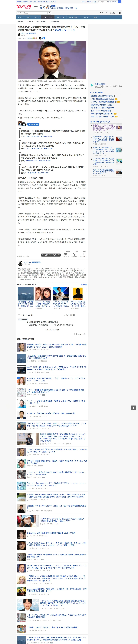Click the コメントを書く pencil button
The height and width of the screenshot is (644, 138).
(69, 315)
